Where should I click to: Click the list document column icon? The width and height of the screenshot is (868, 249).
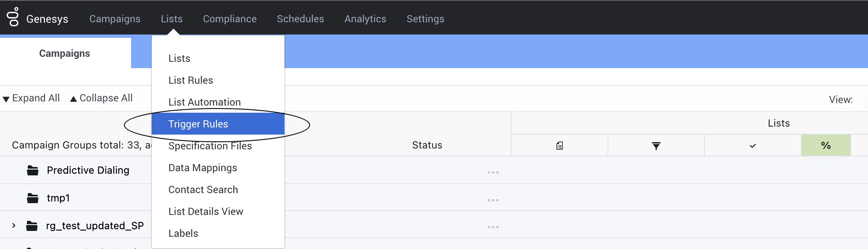[560, 146]
